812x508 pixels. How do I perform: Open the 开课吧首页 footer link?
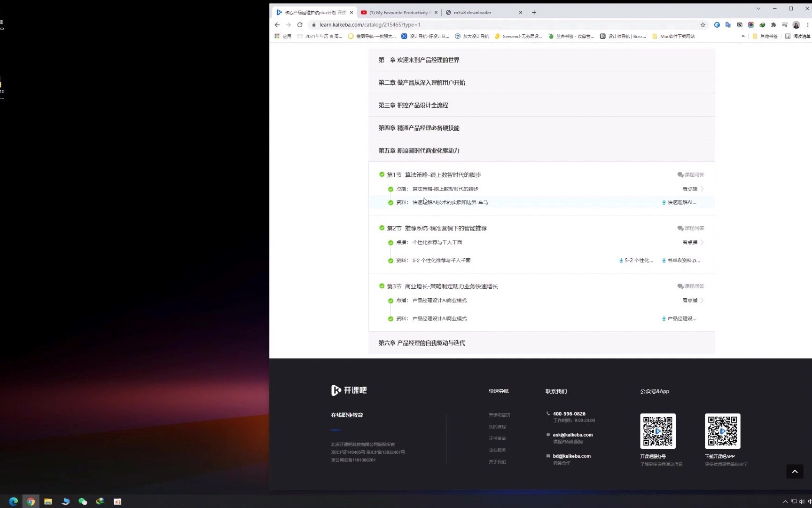point(499,415)
